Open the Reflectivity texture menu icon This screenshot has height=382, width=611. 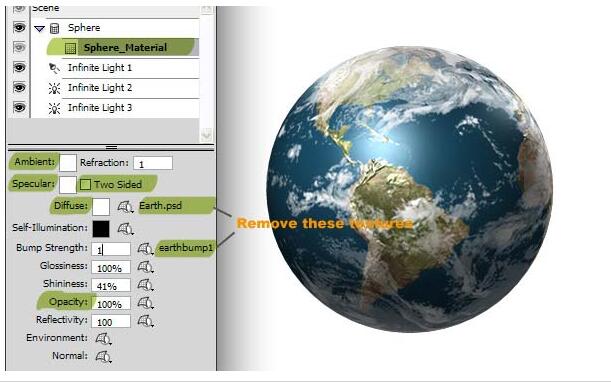click(145, 321)
